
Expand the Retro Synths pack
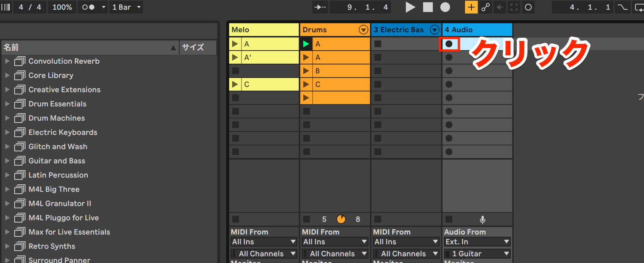(x=7, y=246)
